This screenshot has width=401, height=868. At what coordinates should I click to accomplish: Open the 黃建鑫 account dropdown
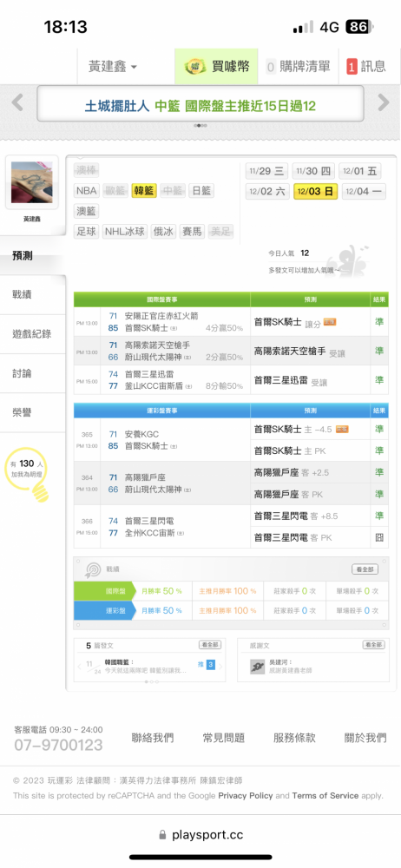[x=113, y=67]
